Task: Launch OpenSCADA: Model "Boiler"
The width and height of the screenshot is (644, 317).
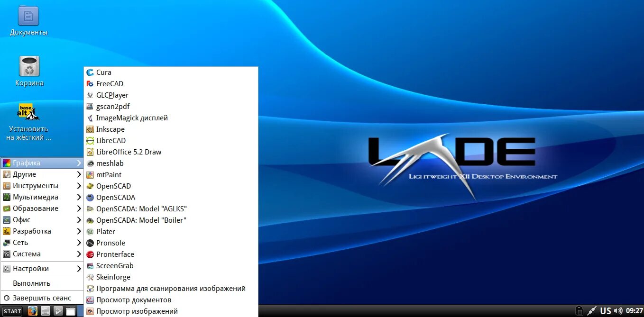Action: tap(171, 220)
